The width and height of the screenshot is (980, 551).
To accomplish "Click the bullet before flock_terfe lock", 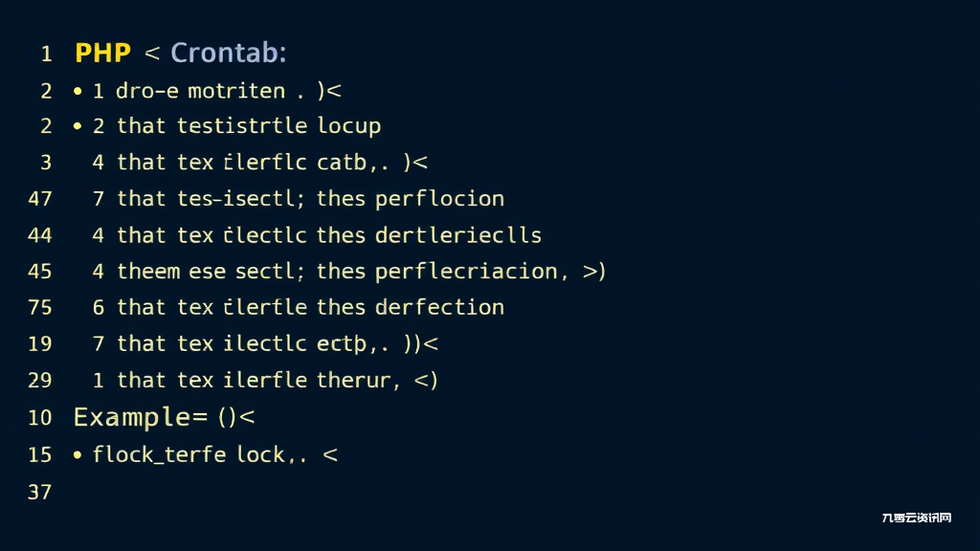I will [78, 454].
